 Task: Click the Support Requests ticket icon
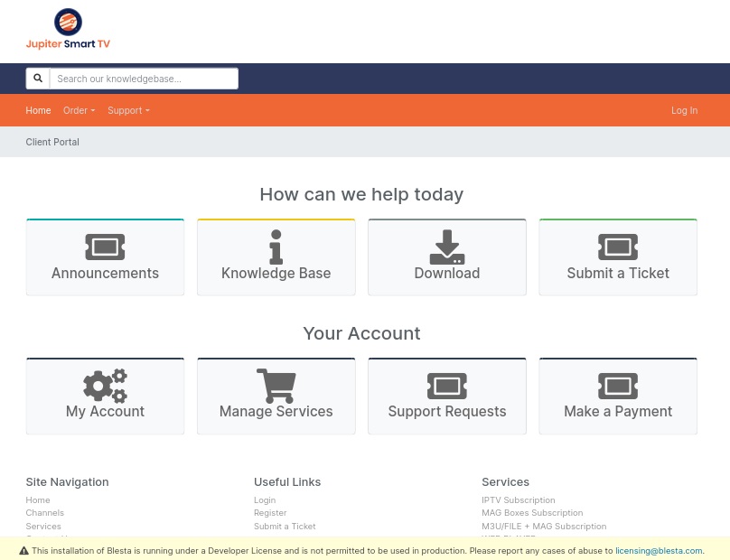click(x=446, y=386)
